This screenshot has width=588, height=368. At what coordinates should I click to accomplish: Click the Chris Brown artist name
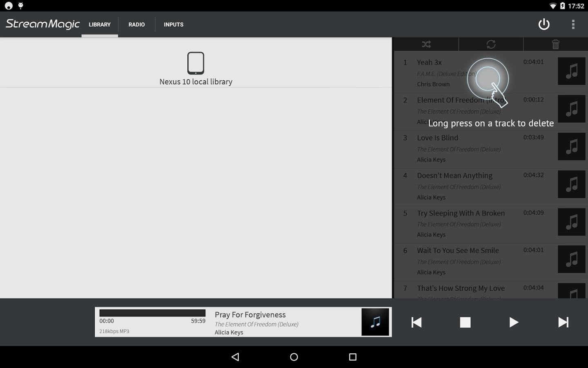[433, 84]
